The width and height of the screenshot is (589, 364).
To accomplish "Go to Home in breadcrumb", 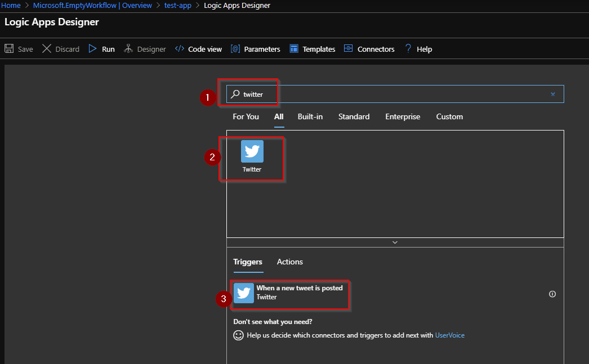I will tap(11, 5).
